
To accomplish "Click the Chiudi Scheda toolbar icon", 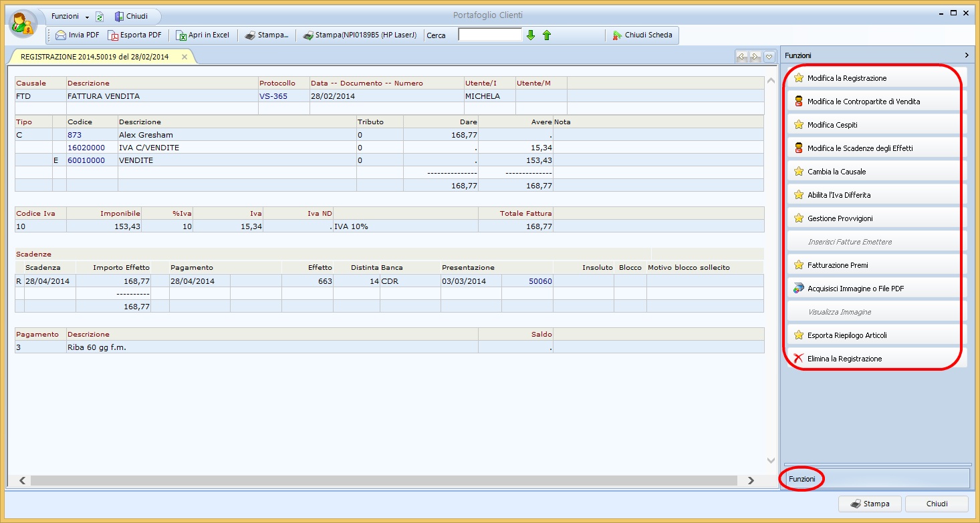I will [x=617, y=35].
